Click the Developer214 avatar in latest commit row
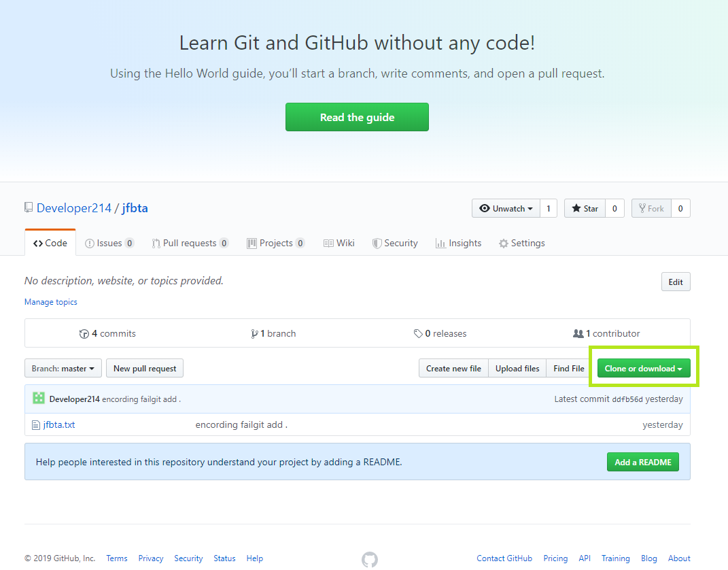The width and height of the screenshot is (728, 570). 39,398
